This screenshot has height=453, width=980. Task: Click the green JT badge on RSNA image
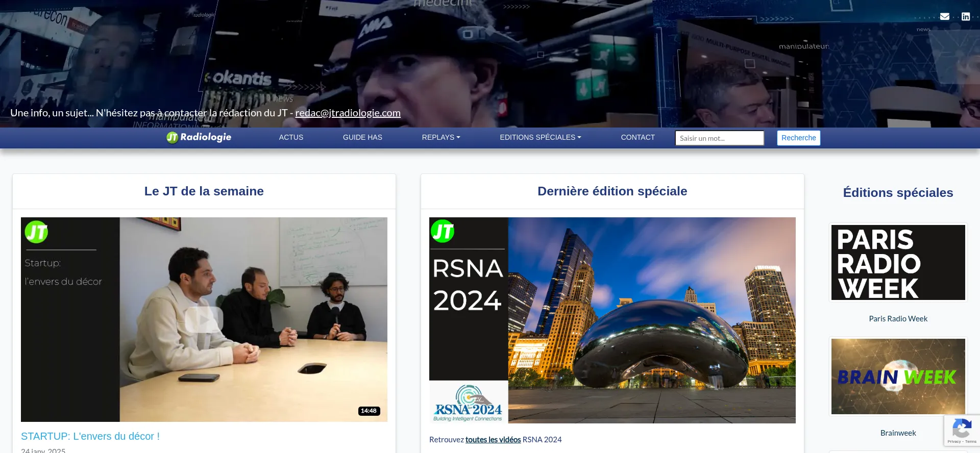(x=443, y=231)
